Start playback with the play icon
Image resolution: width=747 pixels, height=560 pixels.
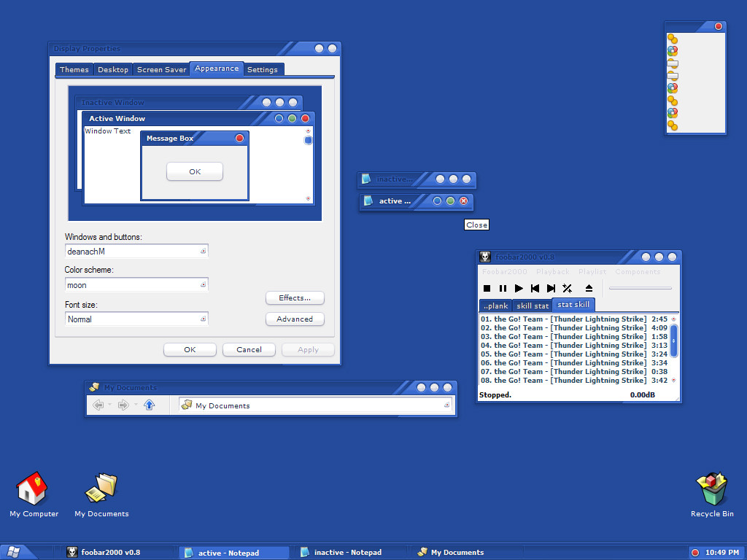click(519, 288)
